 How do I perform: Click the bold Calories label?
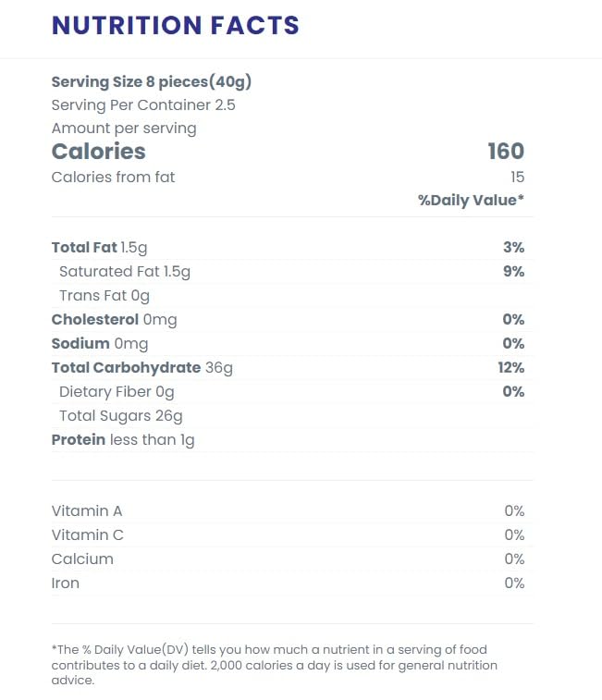(99, 152)
